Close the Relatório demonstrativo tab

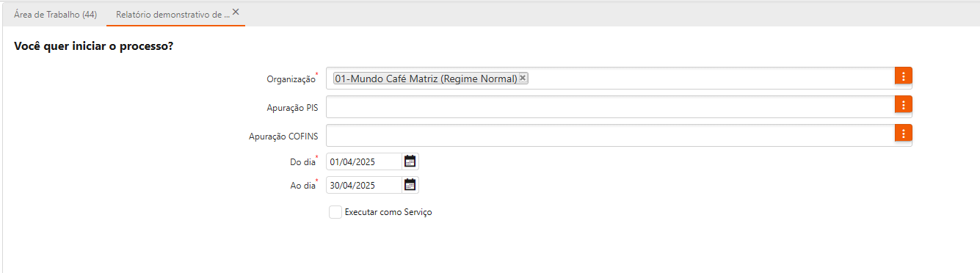(x=236, y=12)
